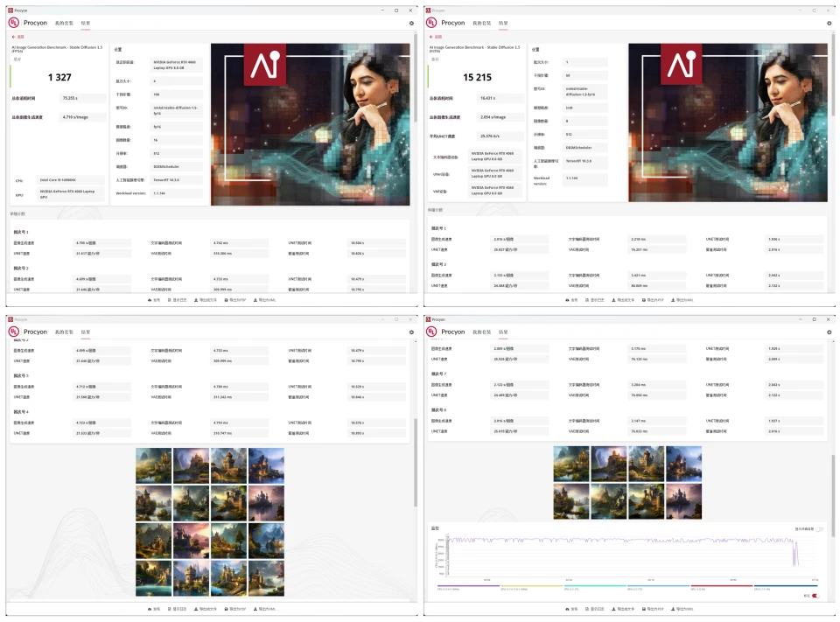Open settings gear in the 15 215 score window
The height and width of the screenshot is (622, 840).
[x=829, y=23]
